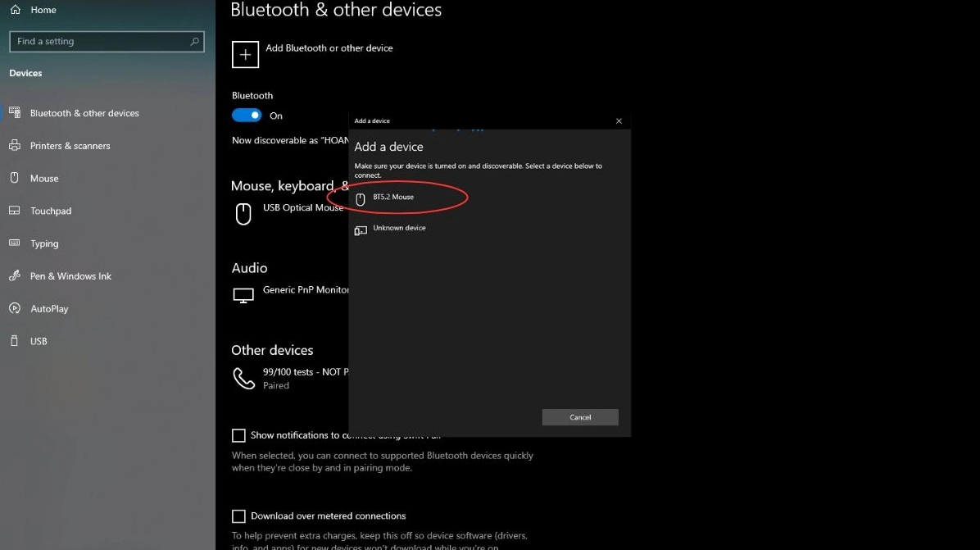980x550 pixels.
Task: Check Show notifications for Swift Pair
Action: (x=238, y=435)
